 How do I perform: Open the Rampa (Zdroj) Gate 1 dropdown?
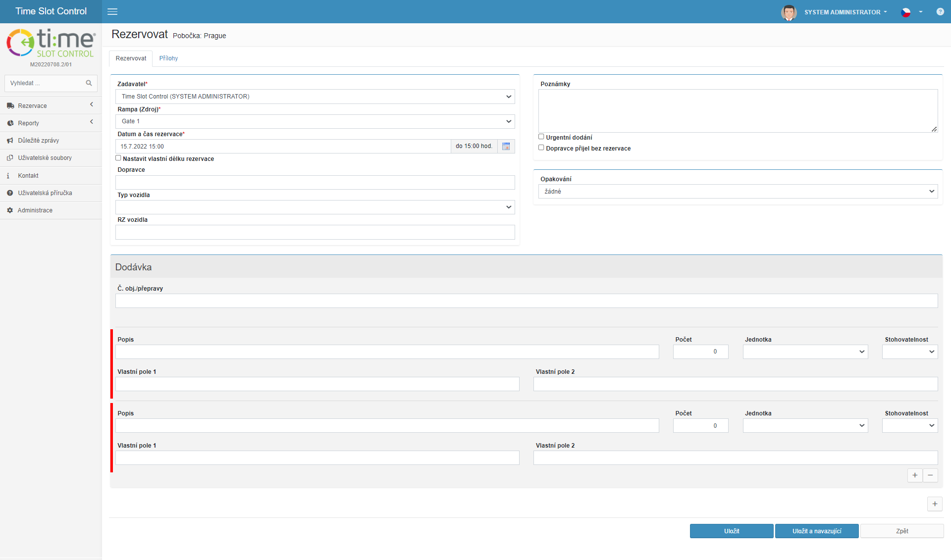tap(315, 121)
